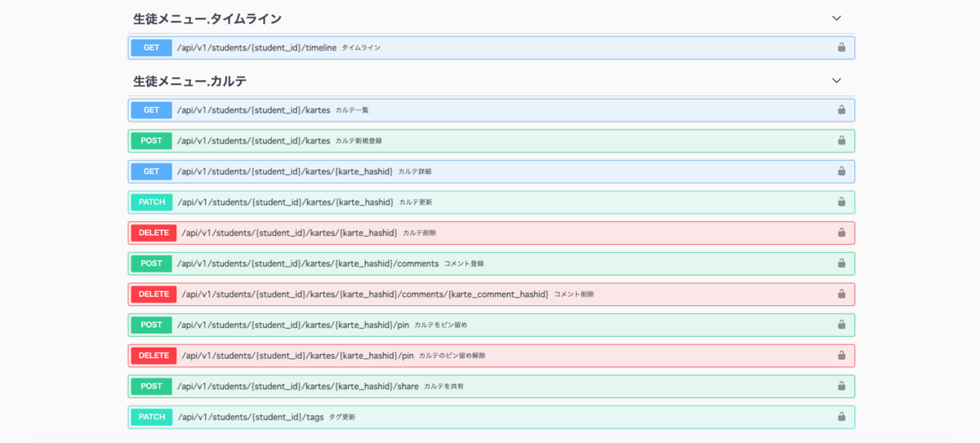
Task: Click the DELETE badge for カルテのピン留め解除
Action: click(154, 356)
